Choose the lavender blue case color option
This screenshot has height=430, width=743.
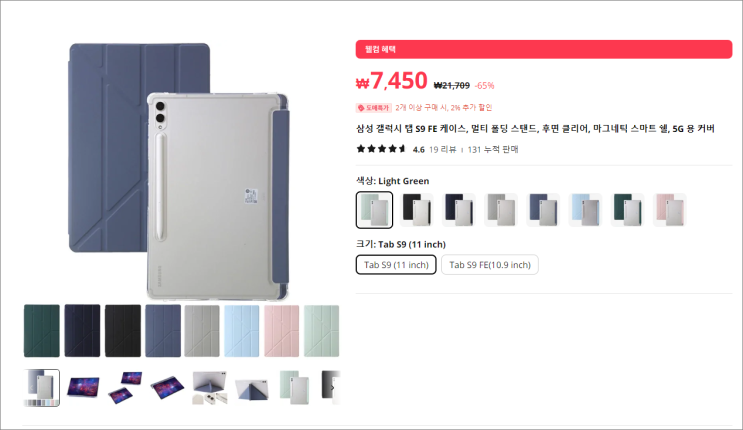[543, 210]
